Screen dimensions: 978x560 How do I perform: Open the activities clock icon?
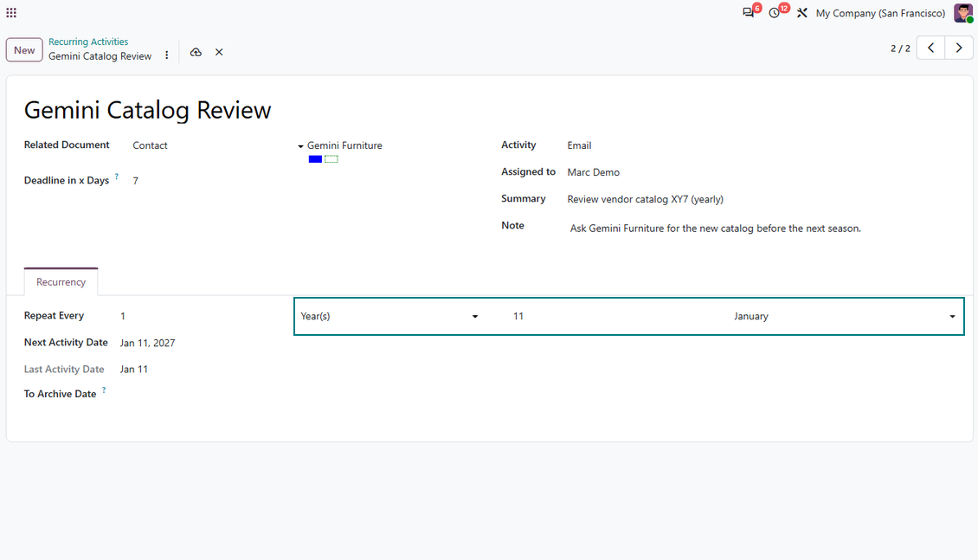tap(775, 12)
